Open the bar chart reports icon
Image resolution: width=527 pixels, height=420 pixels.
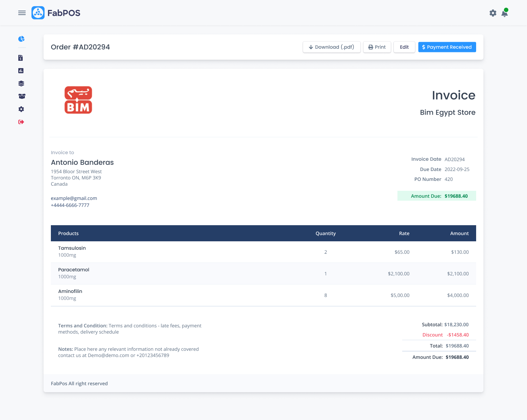pos(21,71)
